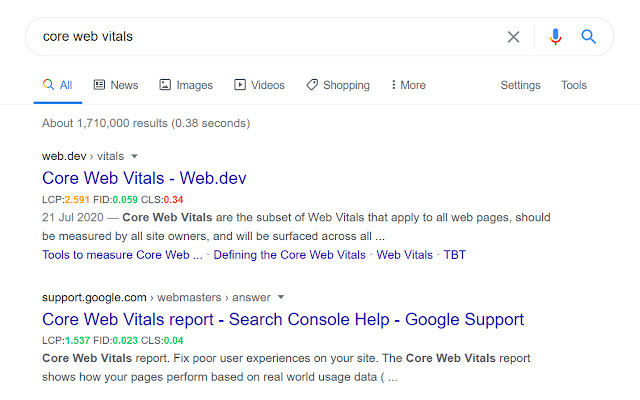Go to the Videos tab

tap(259, 85)
